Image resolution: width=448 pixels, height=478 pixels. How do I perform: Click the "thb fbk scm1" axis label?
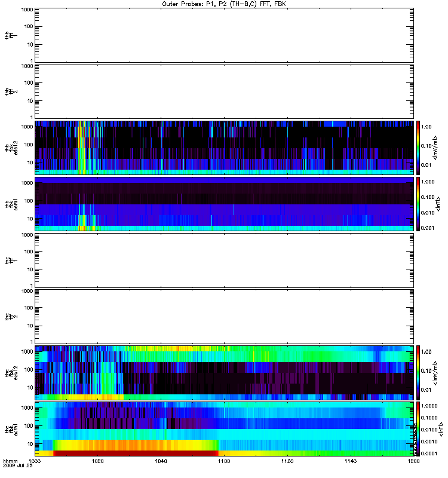[x=11, y=204]
